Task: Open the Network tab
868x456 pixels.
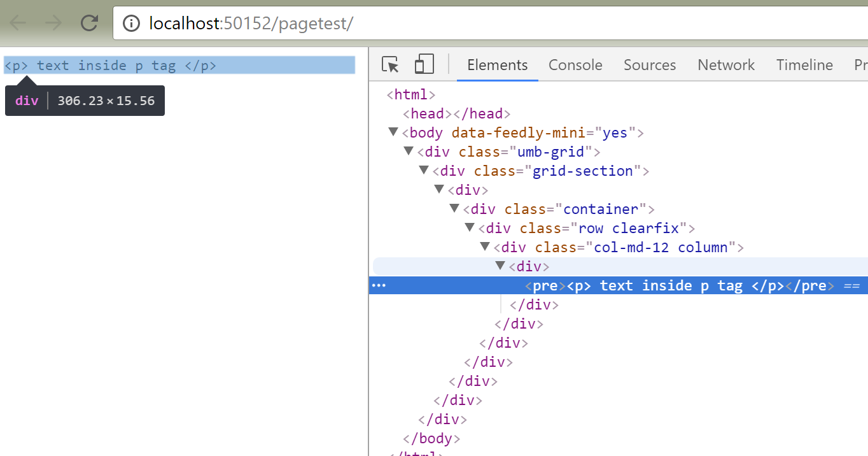Action: click(726, 65)
